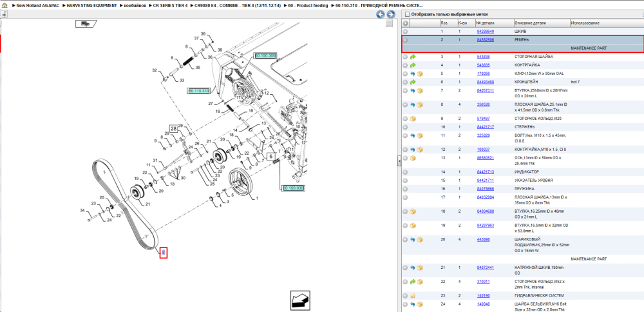Toggle grey circle for ИНДИКАТОР row
The height and width of the screenshot is (312, 644).
coord(405,172)
